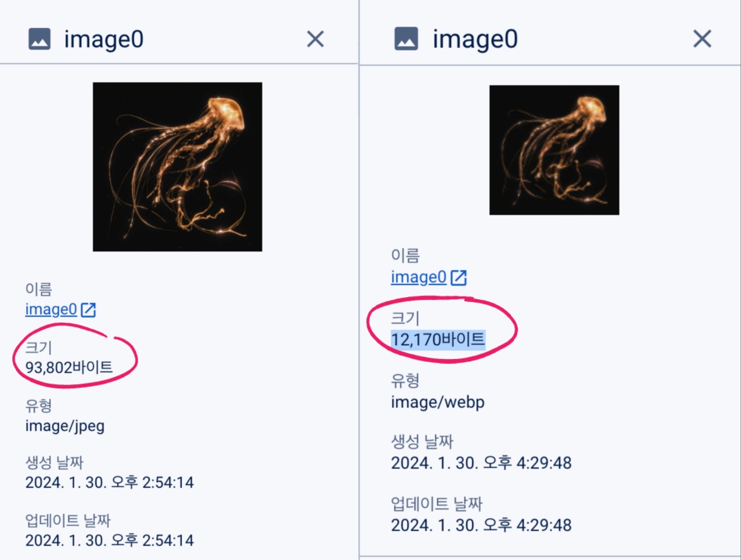Click the highlighted 12,170바이트 size value
The height and width of the screenshot is (560, 741).
click(x=438, y=339)
